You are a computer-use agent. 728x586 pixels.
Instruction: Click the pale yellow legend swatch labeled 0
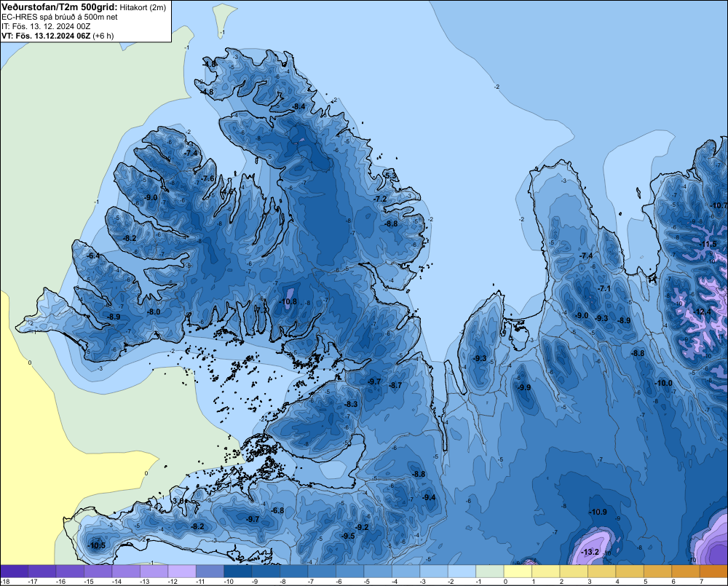tap(518, 571)
